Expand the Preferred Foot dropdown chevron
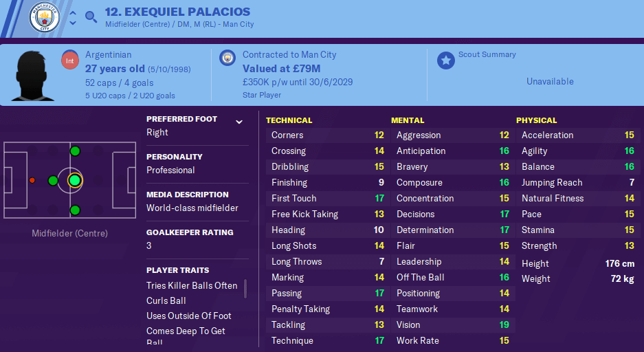644x352 pixels. 239,122
